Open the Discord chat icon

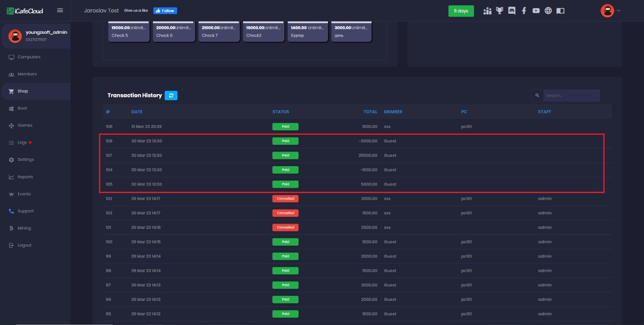coord(512,11)
